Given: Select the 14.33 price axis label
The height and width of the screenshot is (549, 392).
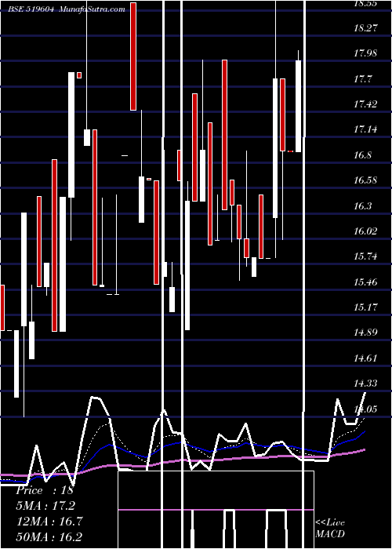Looking at the screenshot, I should pos(365,384).
